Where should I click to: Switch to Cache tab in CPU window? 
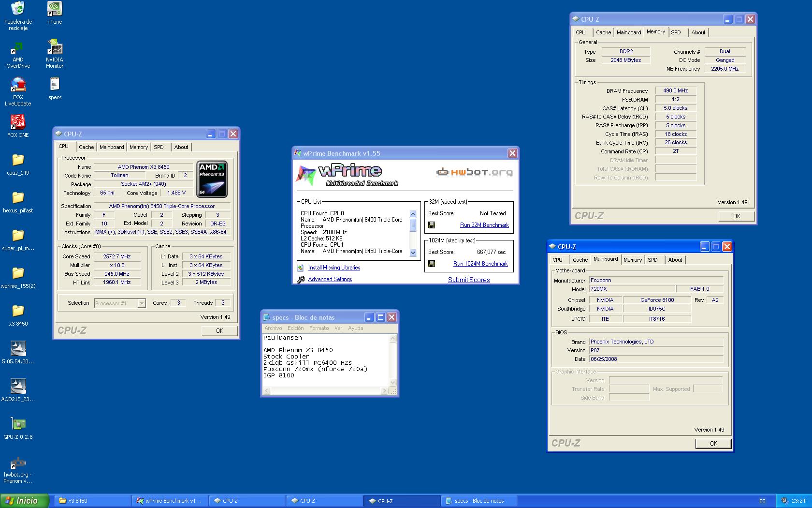click(x=87, y=147)
